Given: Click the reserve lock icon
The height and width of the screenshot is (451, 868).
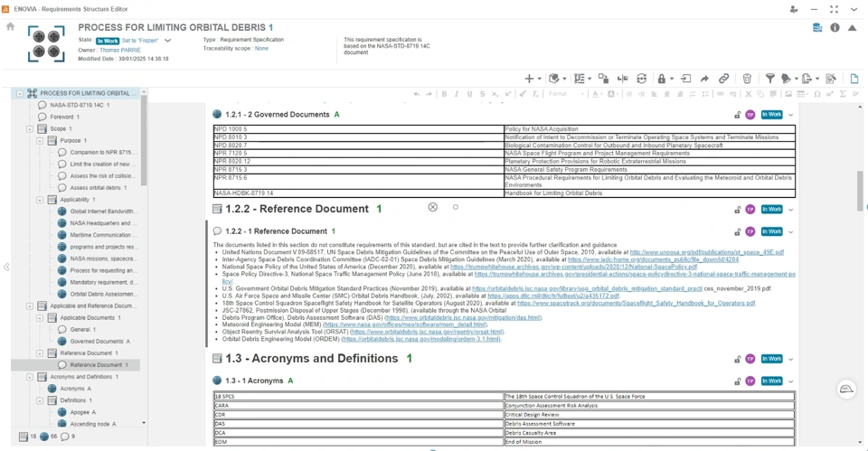Looking at the screenshot, I should pos(661,79).
